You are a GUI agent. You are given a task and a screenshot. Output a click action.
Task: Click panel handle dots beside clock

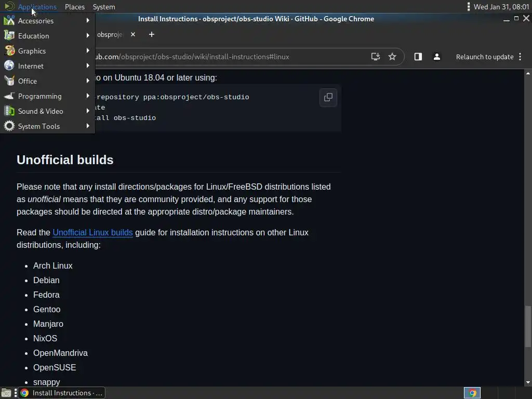[469, 6]
